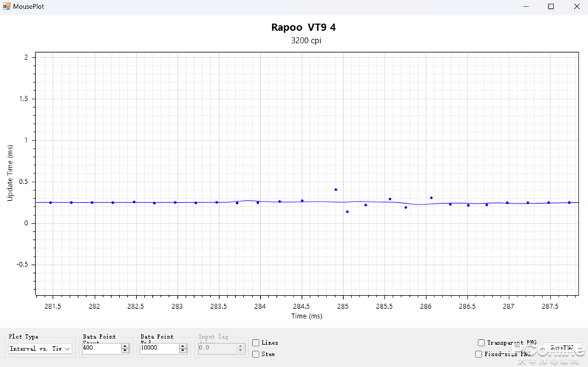Click the highest outlier data point near 285 ms
This screenshot has height=367, width=588.
pyautogui.click(x=336, y=190)
